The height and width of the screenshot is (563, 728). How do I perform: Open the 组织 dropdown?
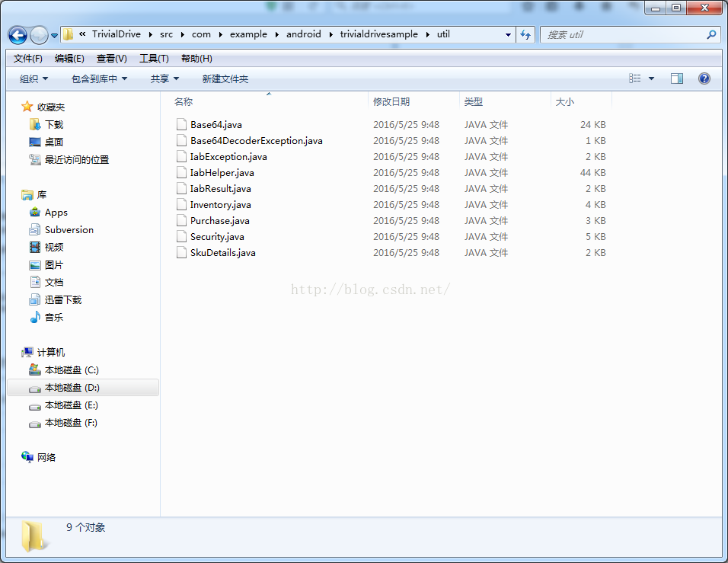coord(34,79)
